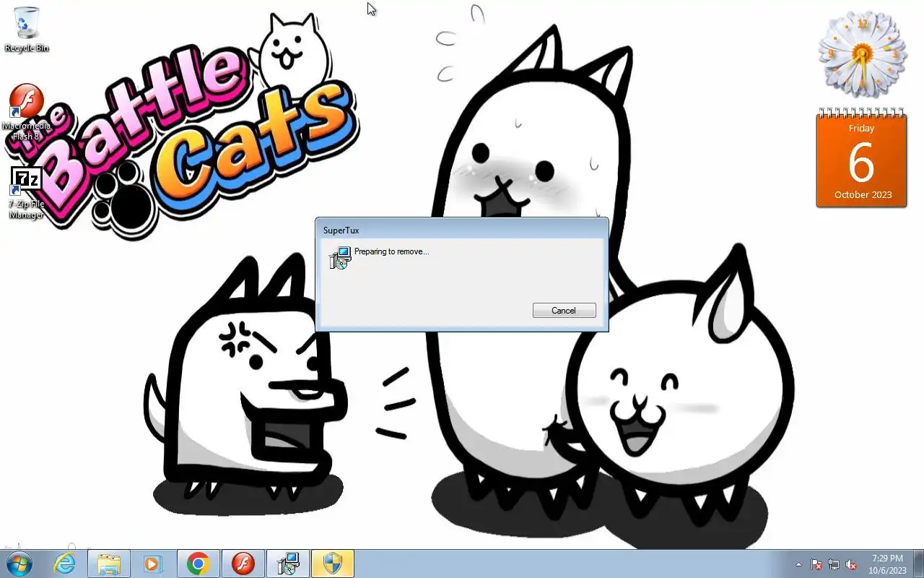Select the Macromedia Flash 8 desktop shortcut
The image size is (924, 578).
(27, 113)
